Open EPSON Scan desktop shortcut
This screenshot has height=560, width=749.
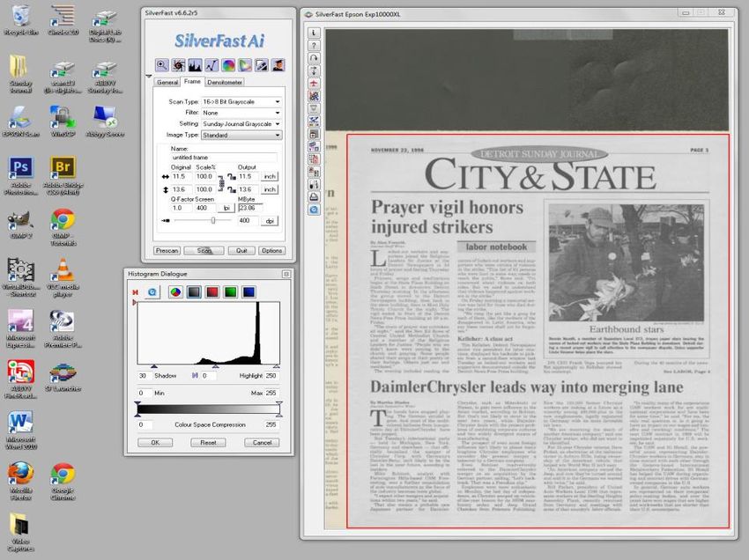pyautogui.click(x=21, y=122)
